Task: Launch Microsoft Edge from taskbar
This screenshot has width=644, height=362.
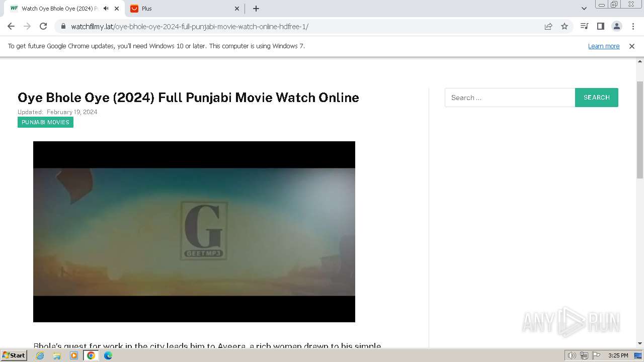Action: click(108, 355)
